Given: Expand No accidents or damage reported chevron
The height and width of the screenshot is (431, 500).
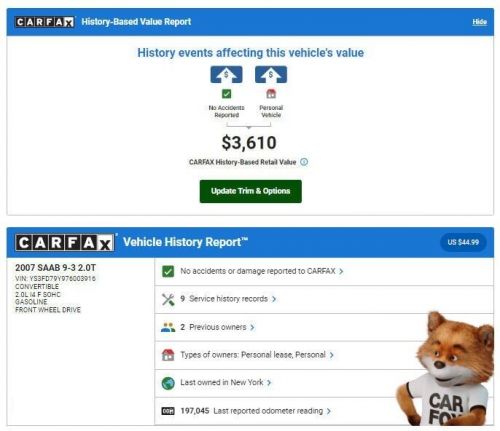Looking at the screenshot, I should coord(341,272).
